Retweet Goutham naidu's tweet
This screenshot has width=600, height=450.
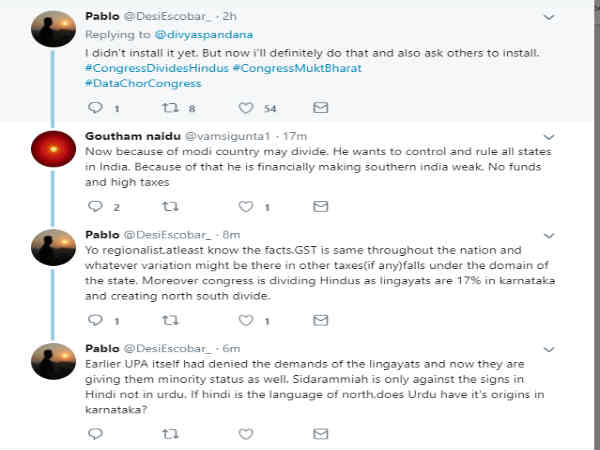[170, 207]
